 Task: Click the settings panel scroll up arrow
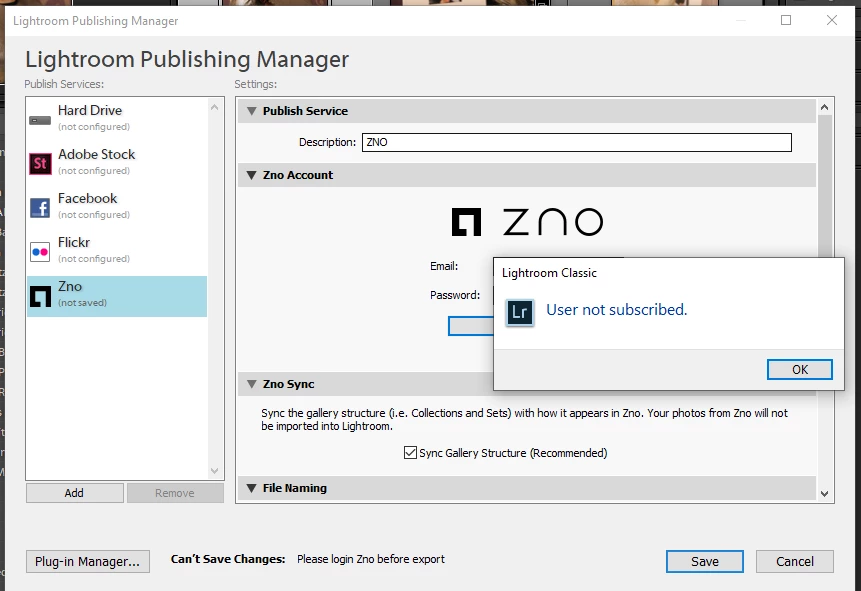coord(824,107)
